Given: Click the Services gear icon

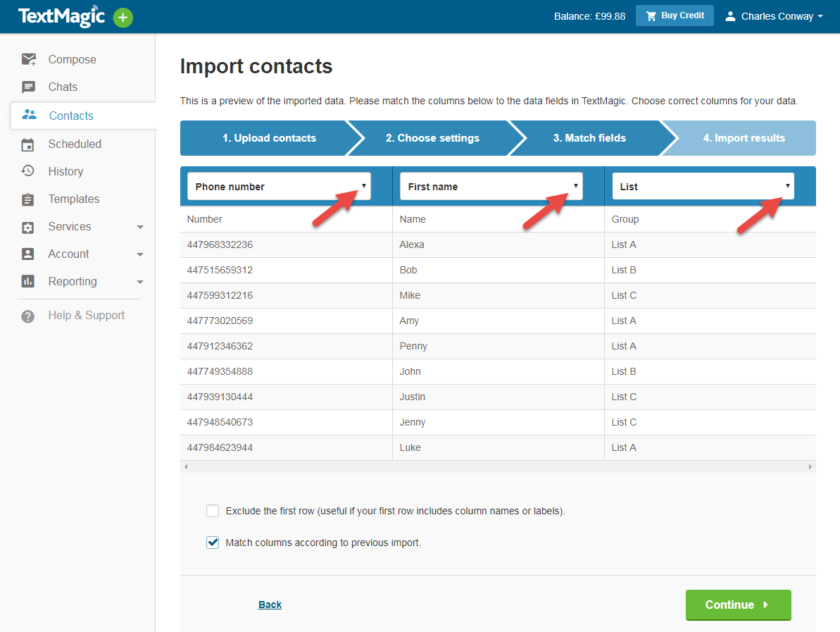Looking at the screenshot, I should (28, 228).
